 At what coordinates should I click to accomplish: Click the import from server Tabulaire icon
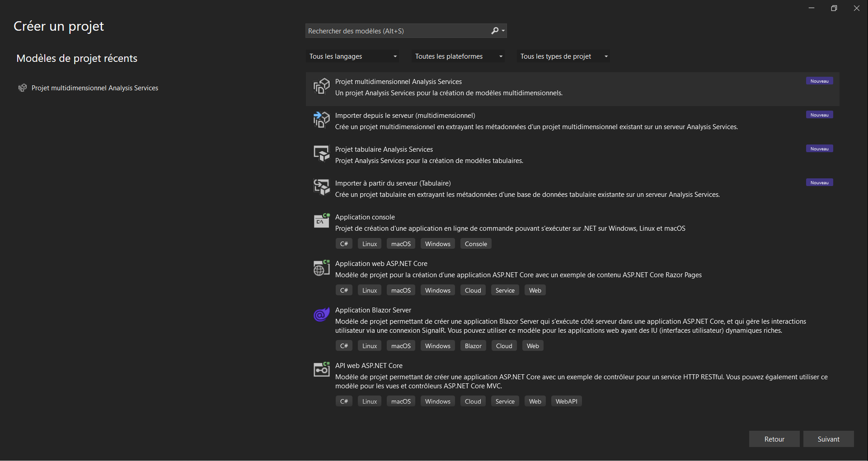click(321, 187)
